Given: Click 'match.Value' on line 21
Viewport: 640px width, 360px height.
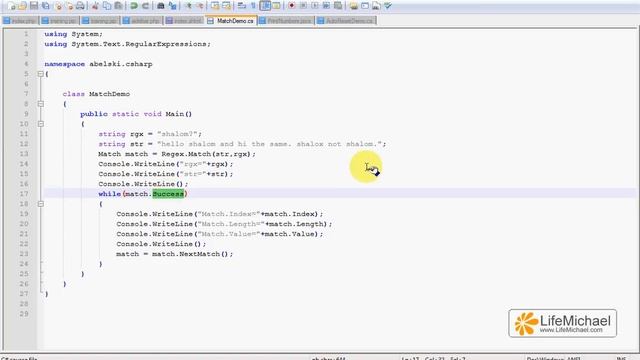Looking at the screenshot, I should click(289, 234).
